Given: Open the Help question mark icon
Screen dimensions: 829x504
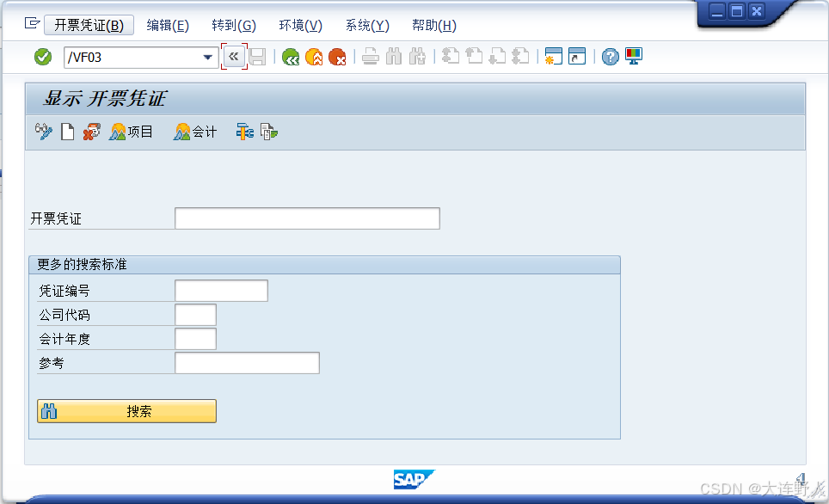Looking at the screenshot, I should coord(610,57).
